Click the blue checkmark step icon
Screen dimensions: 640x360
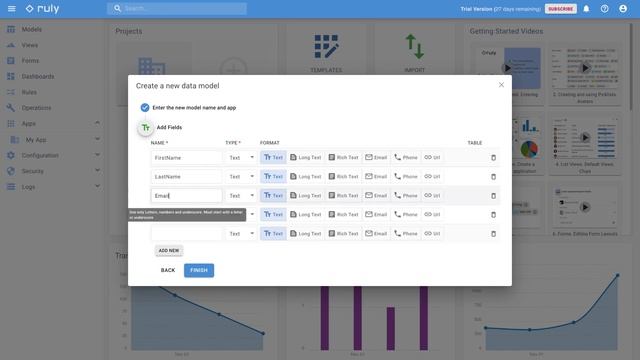[x=145, y=107]
